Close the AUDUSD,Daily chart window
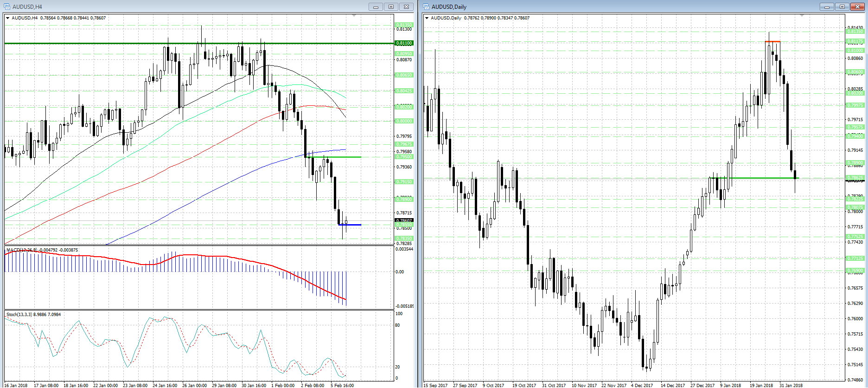Image resolution: width=868 pixels, height=388 pixels. tap(857, 6)
